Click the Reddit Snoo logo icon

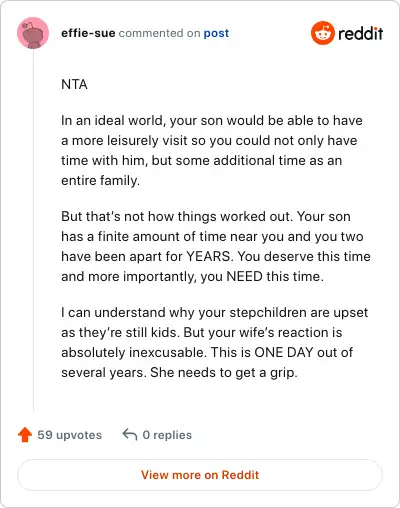tap(322, 33)
